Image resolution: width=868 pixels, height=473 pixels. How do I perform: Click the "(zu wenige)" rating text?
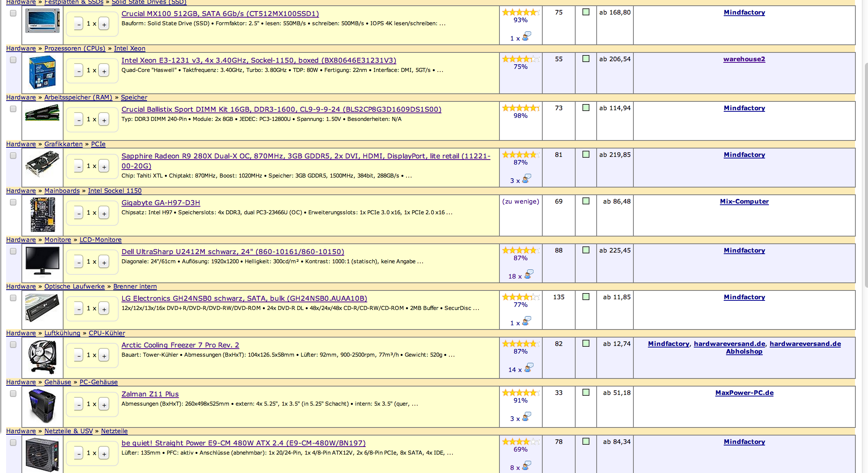pyautogui.click(x=521, y=201)
